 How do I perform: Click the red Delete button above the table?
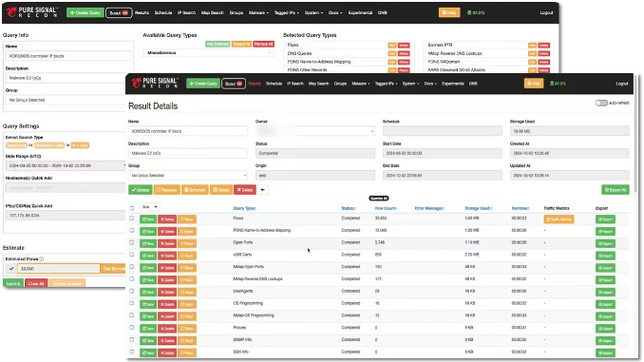pyautogui.click(x=245, y=190)
